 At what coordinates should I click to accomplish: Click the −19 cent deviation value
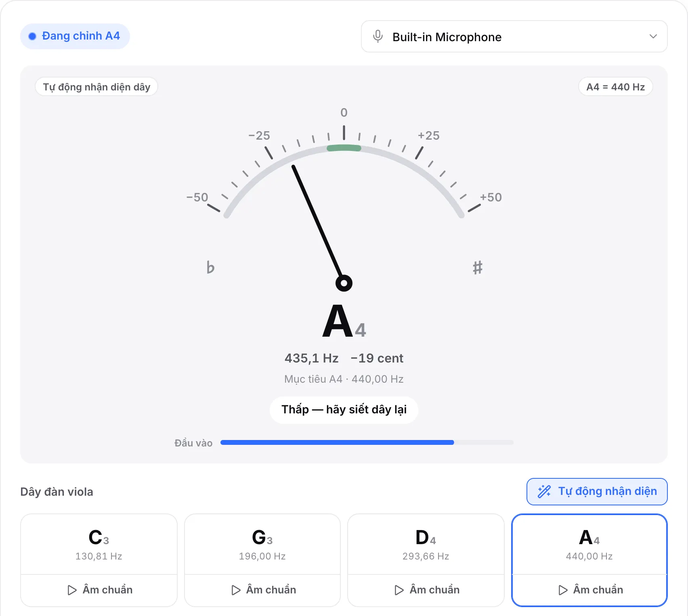click(377, 358)
